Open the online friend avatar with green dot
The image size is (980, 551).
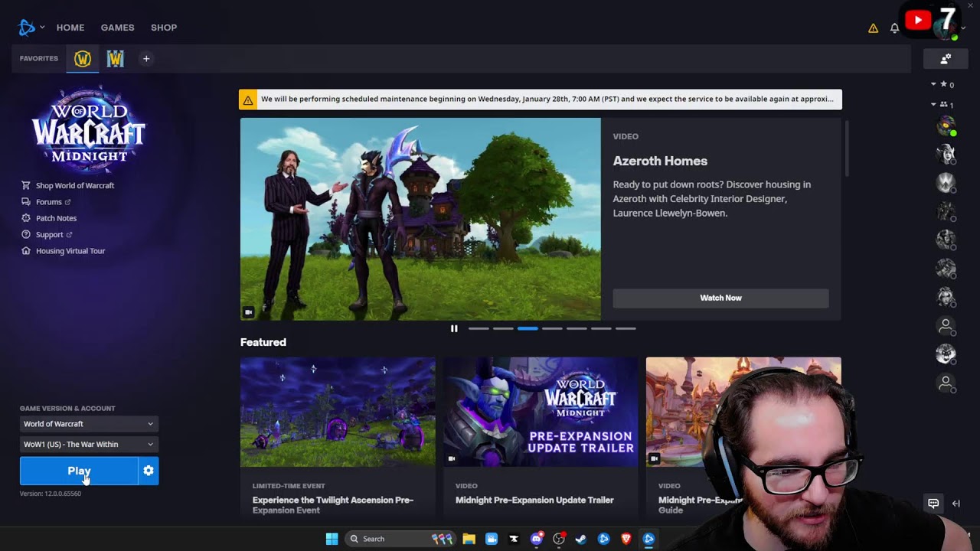point(946,126)
